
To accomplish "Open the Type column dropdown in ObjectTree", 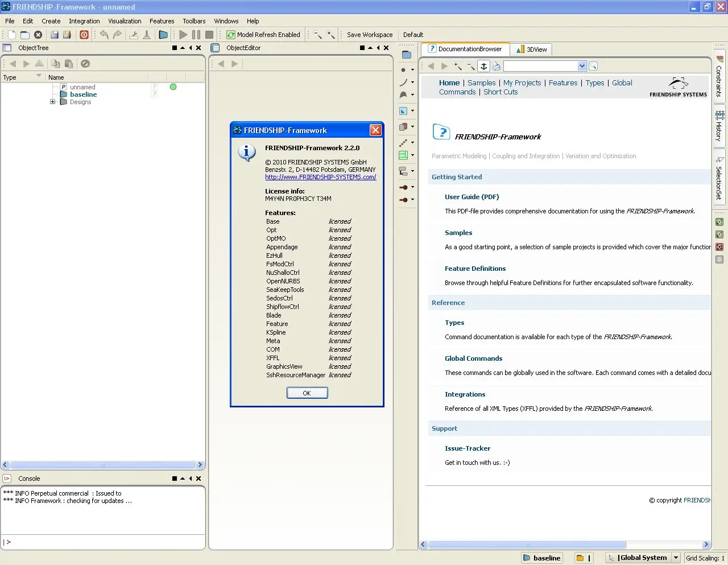I will click(39, 76).
